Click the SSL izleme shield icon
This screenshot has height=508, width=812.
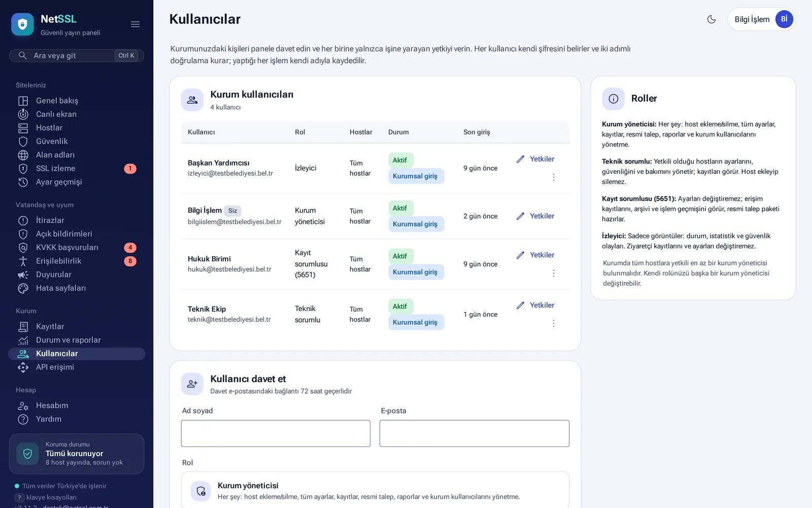pyautogui.click(x=23, y=169)
